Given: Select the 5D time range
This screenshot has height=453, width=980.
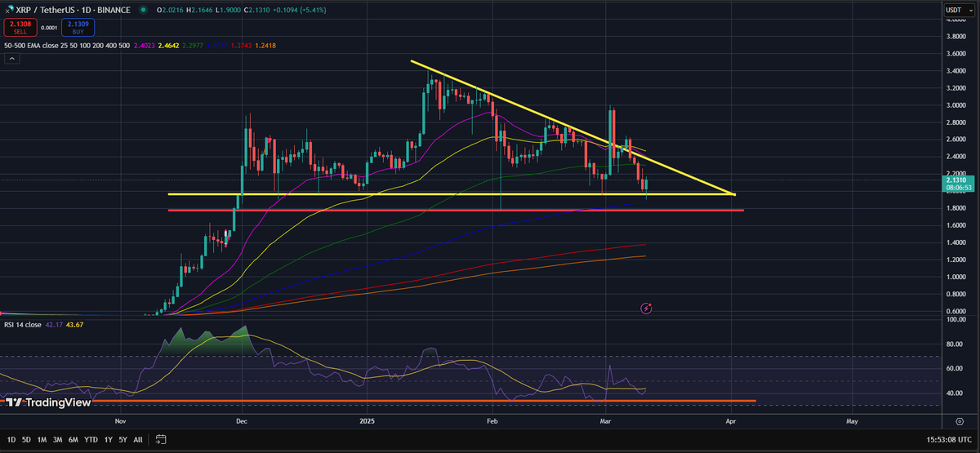Looking at the screenshot, I should point(26,439).
